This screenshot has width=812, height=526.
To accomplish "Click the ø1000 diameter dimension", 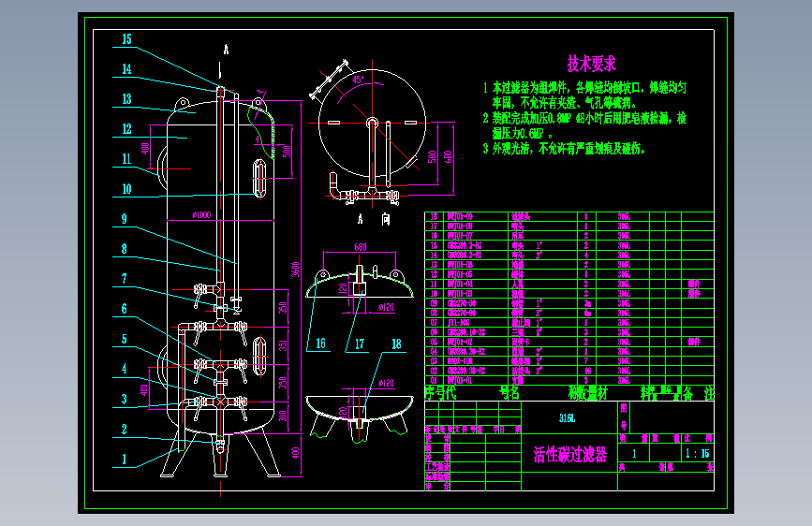I will [x=201, y=215].
